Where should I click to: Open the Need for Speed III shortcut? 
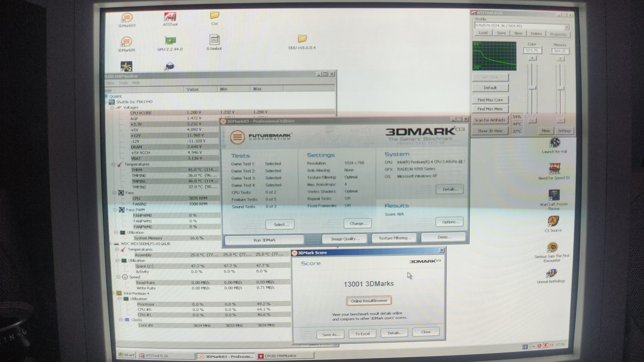[x=554, y=172]
